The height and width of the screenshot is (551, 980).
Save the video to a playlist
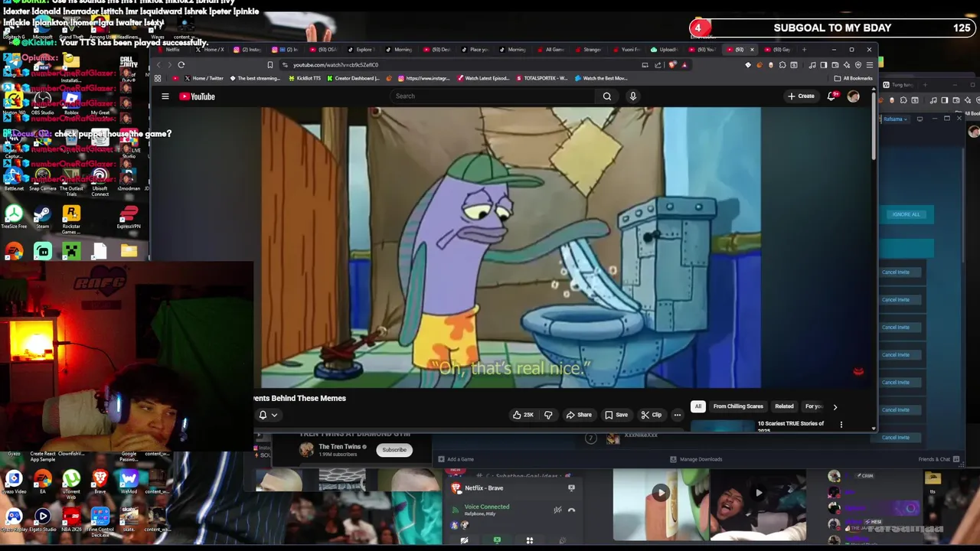616,416
